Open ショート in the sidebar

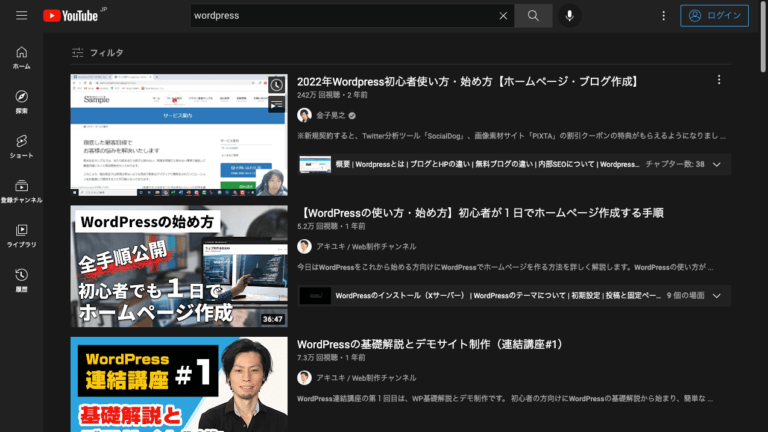click(22, 146)
